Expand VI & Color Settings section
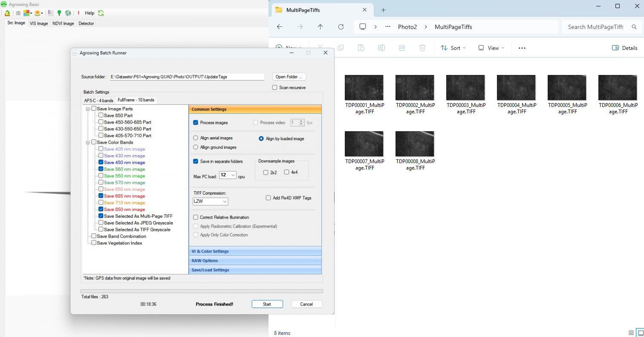Viewport: 644px width, 337px height. 255,251
